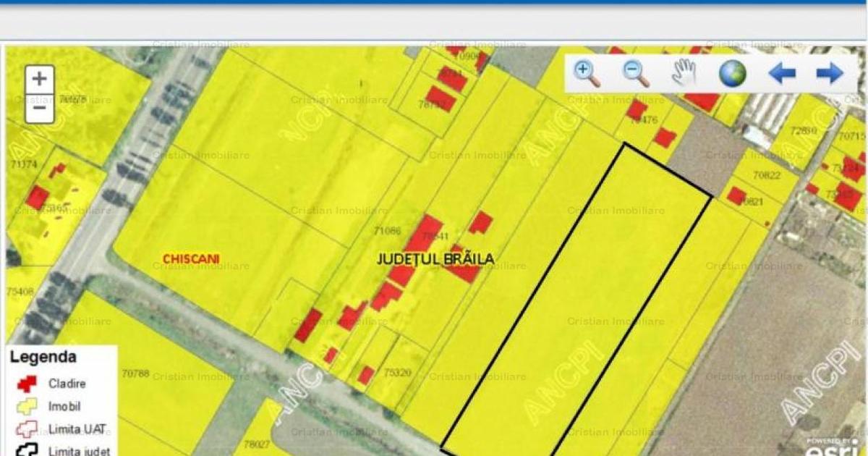Click parcel number 71086
This screenshot has width=868, height=456.
387,232
